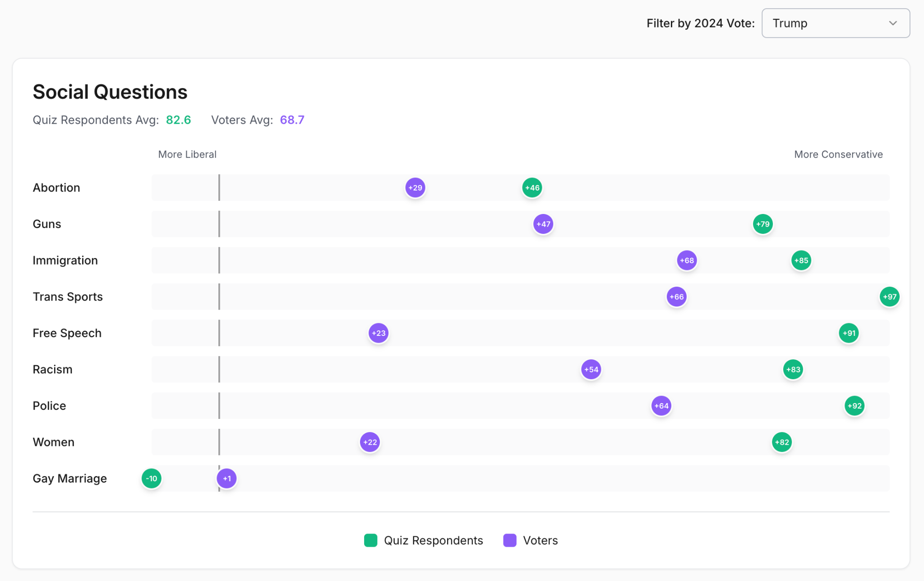Click the Police quiz respondents +92 marker
The width and height of the screenshot is (924, 581).
click(854, 406)
